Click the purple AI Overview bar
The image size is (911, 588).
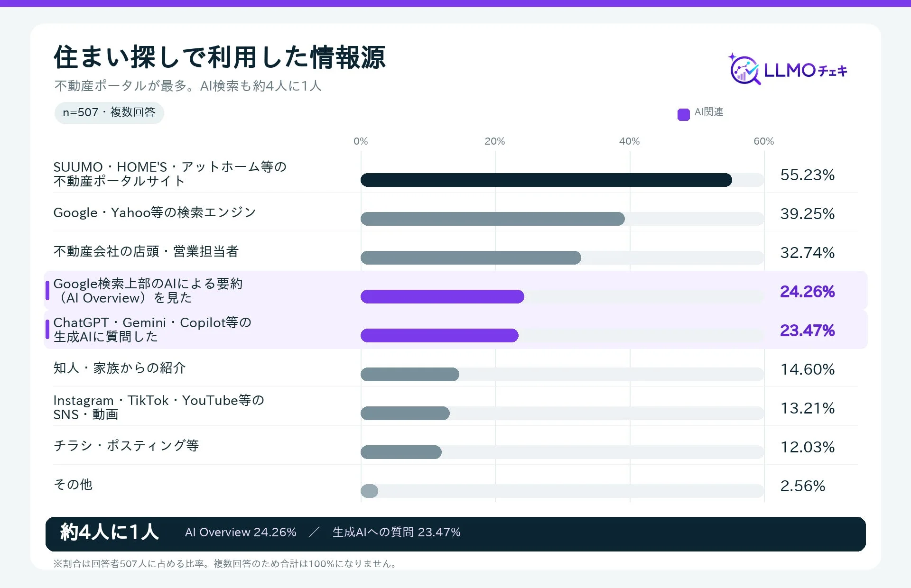(x=442, y=296)
